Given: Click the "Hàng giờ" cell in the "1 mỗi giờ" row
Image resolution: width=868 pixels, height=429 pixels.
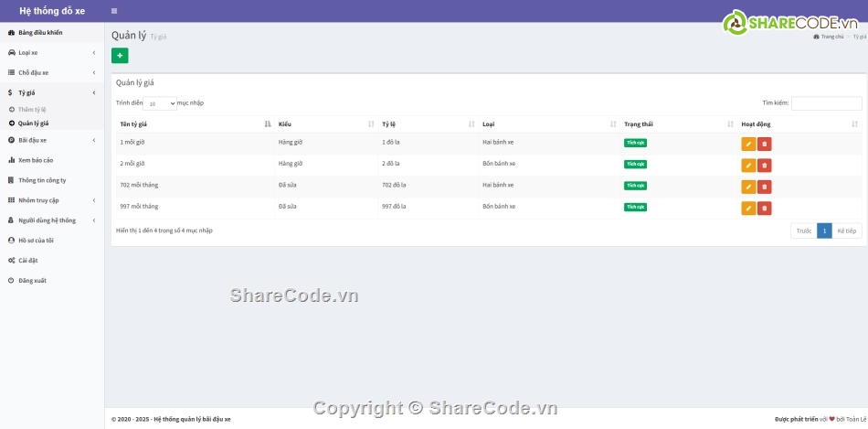Looking at the screenshot, I should point(291,143).
